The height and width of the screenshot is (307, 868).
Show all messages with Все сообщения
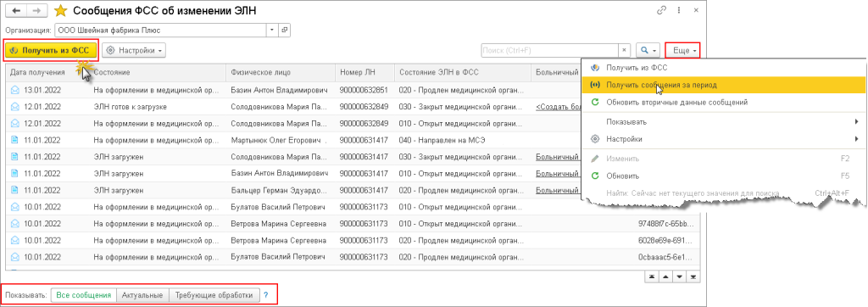pyautogui.click(x=84, y=295)
